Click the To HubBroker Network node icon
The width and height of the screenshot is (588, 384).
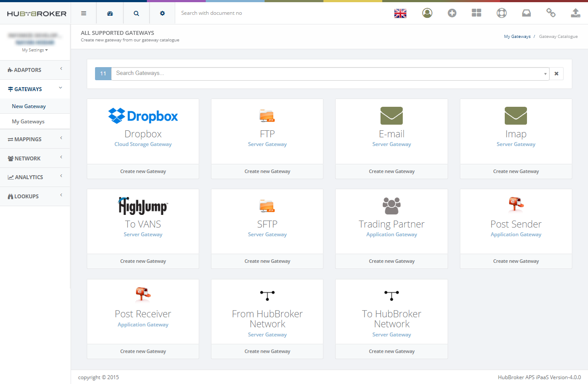[x=391, y=296]
